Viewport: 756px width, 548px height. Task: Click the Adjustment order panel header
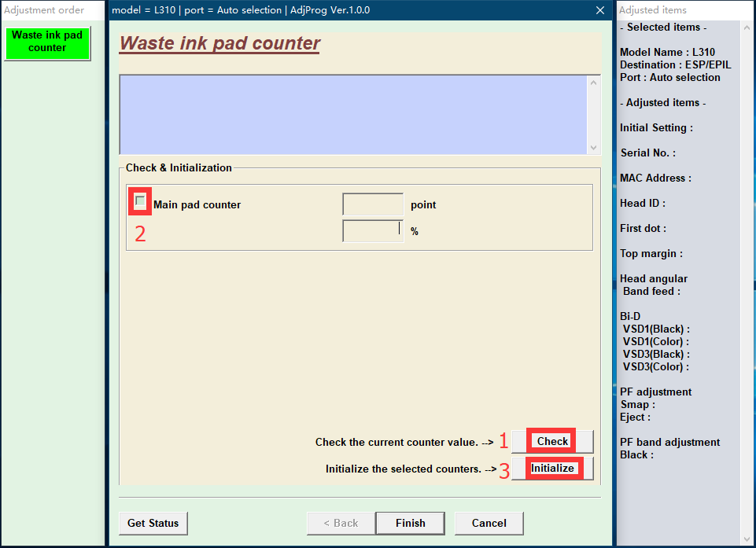[x=44, y=10]
